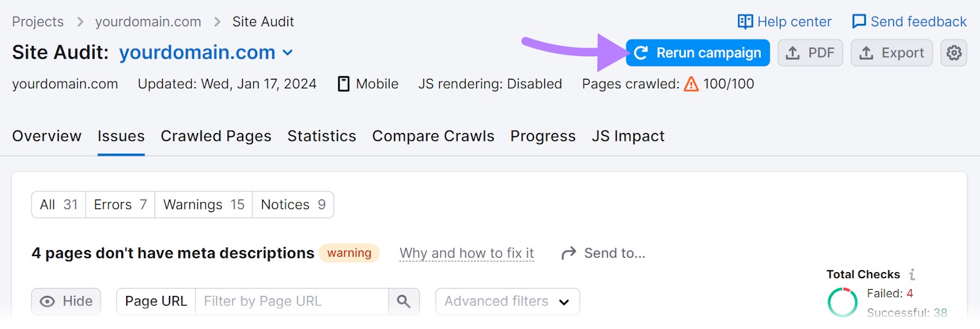Open the settings gear icon

954,53
